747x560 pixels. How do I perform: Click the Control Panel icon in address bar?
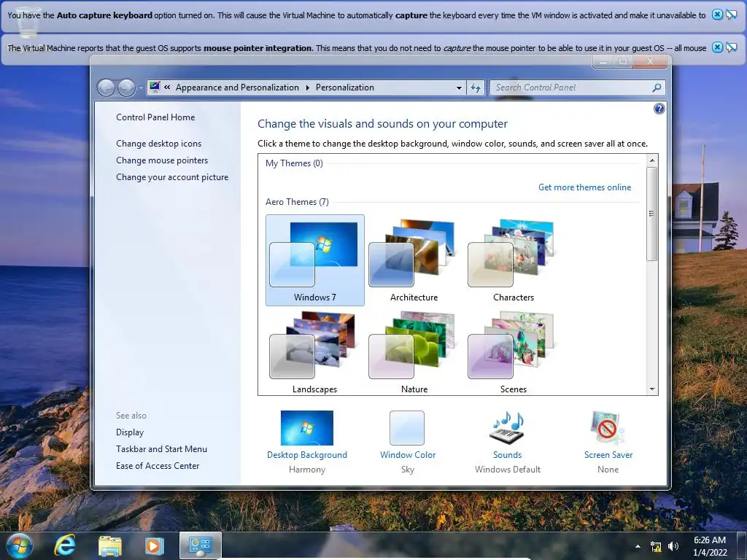(155, 87)
